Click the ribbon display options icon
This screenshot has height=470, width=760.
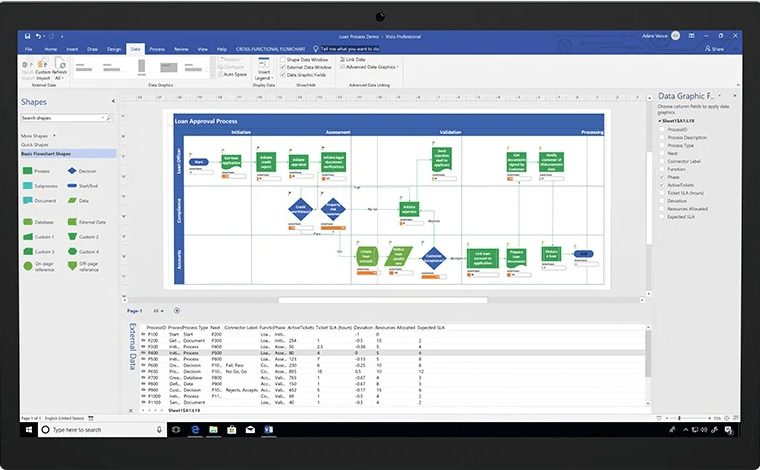(692, 36)
